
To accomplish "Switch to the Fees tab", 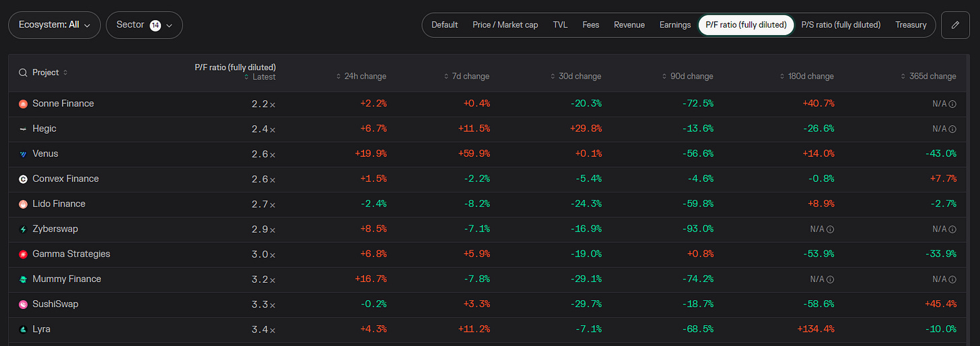I will [x=591, y=25].
